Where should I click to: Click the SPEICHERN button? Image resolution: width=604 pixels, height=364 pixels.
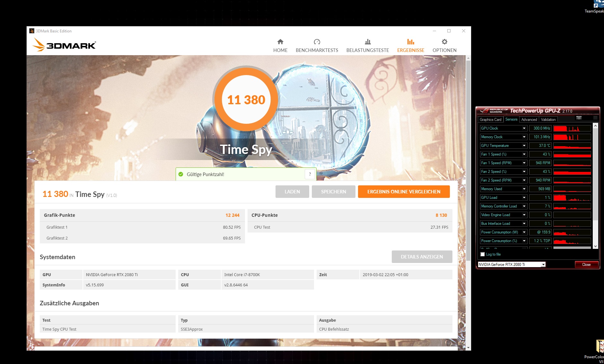pyautogui.click(x=334, y=191)
